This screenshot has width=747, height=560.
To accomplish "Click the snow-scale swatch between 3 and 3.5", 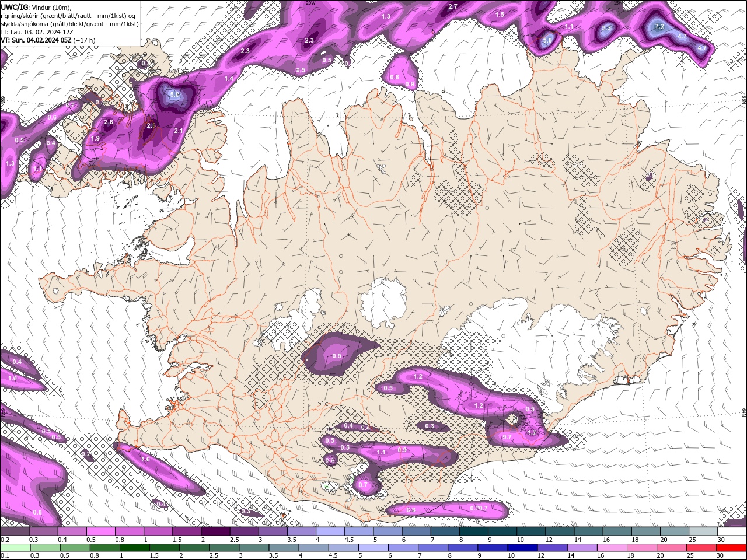I will click(273, 531).
